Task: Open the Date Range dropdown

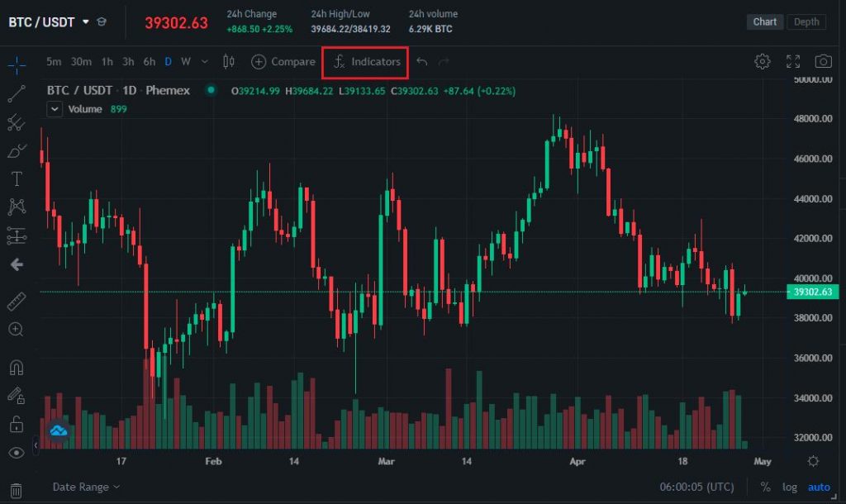Action: click(x=86, y=487)
